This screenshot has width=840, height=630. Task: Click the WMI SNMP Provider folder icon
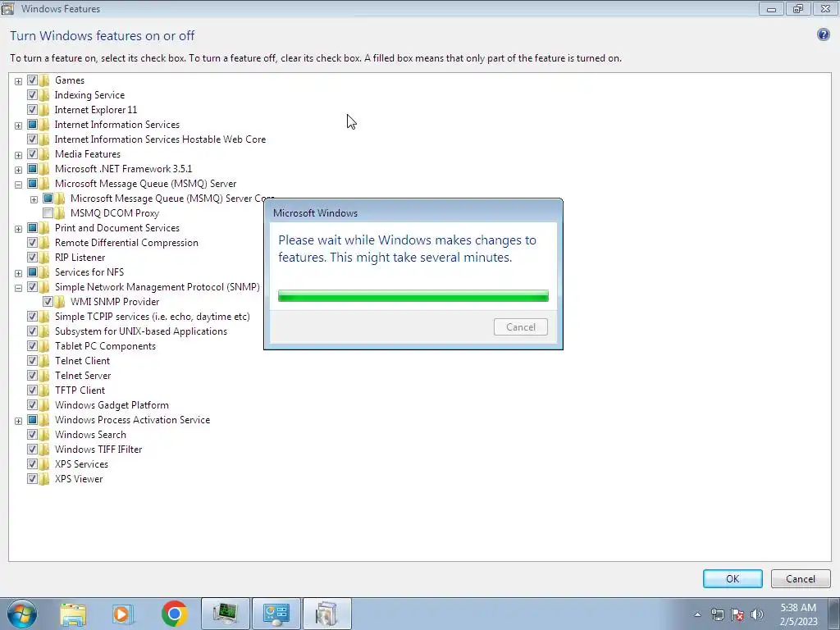pyautogui.click(x=60, y=302)
